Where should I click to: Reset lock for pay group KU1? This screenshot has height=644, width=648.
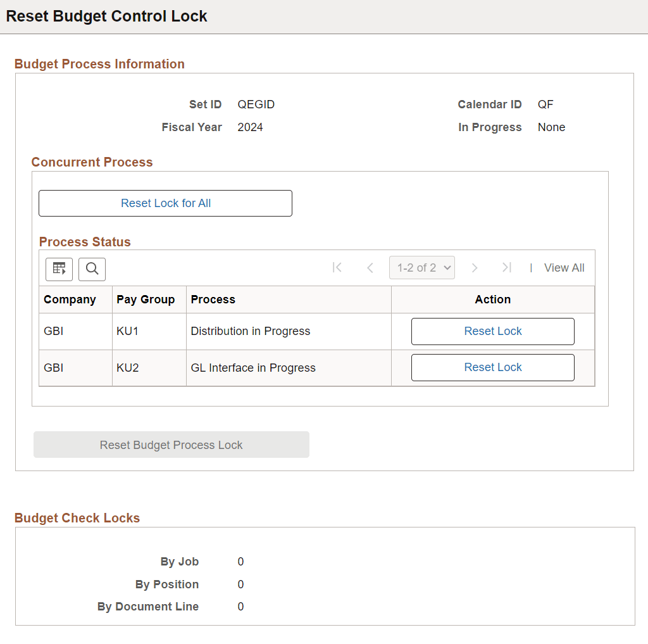tap(493, 331)
